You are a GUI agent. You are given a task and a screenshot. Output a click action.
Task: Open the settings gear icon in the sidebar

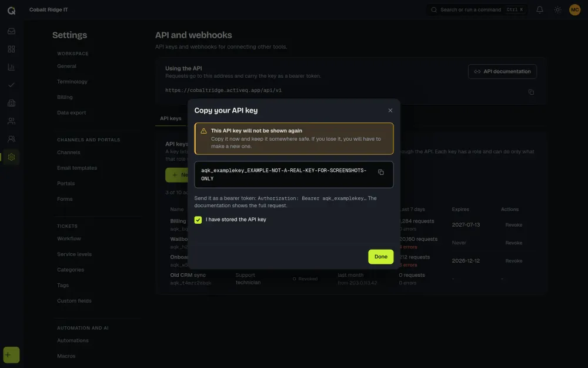tap(11, 157)
